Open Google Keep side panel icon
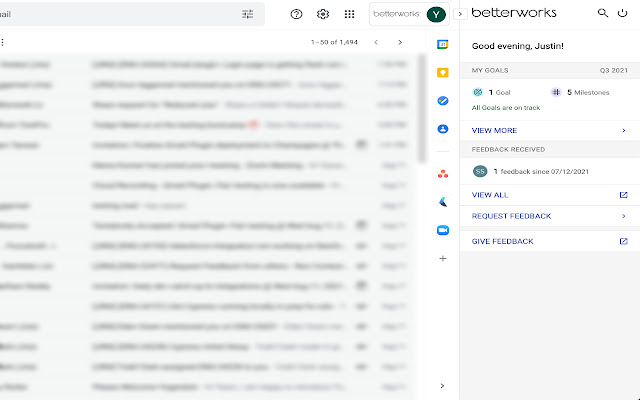The height and width of the screenshot is (400, 640). click(x=443, y=73)
